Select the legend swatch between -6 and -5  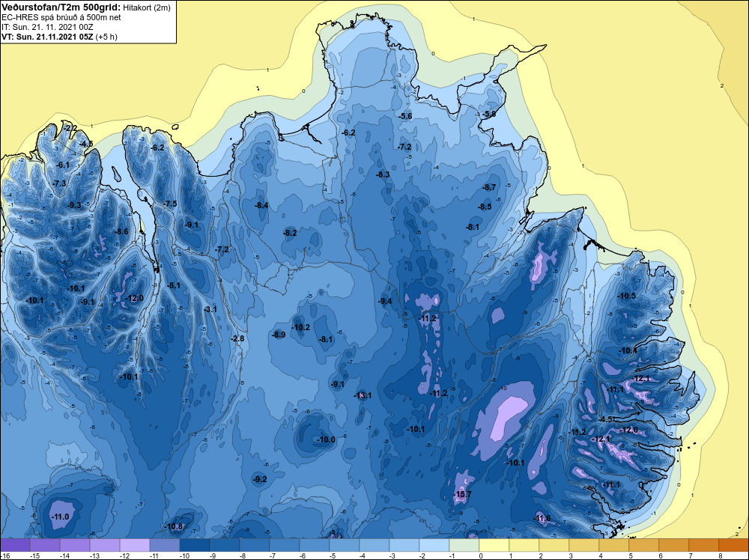coord(315,545)
